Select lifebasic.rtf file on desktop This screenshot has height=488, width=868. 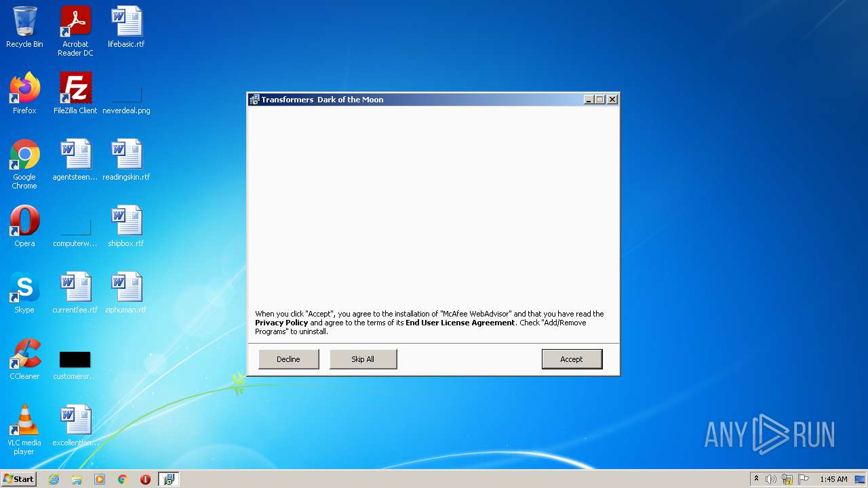126,27
